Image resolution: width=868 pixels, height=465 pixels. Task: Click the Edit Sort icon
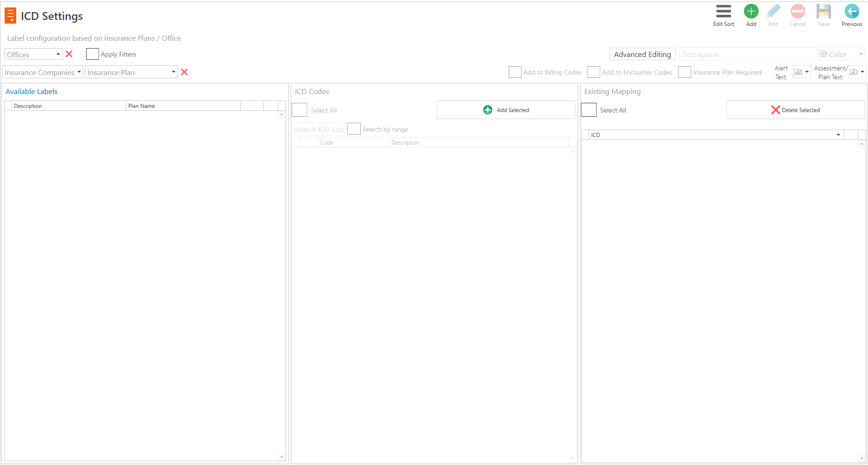click(723, 12)
